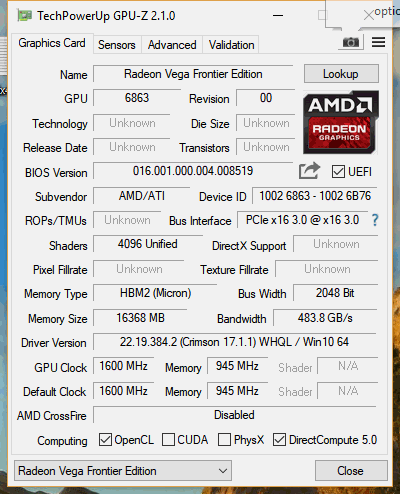The image size is (400, 494).
Task: Open the Advanced tab
Action: (x=172, y=45)
